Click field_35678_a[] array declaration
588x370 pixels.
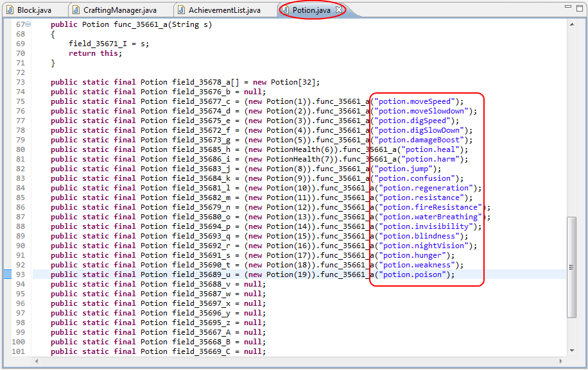coord(205,82)
